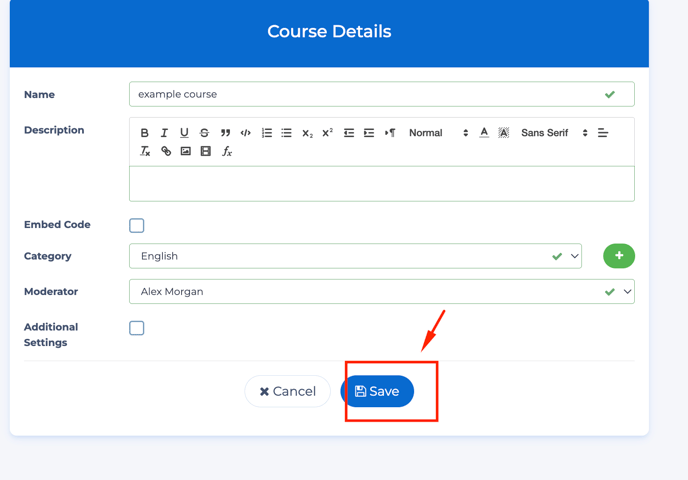Insert a blockquote using quote icon
This screenshot has width=688, height=480.
[x=225, y=133]
